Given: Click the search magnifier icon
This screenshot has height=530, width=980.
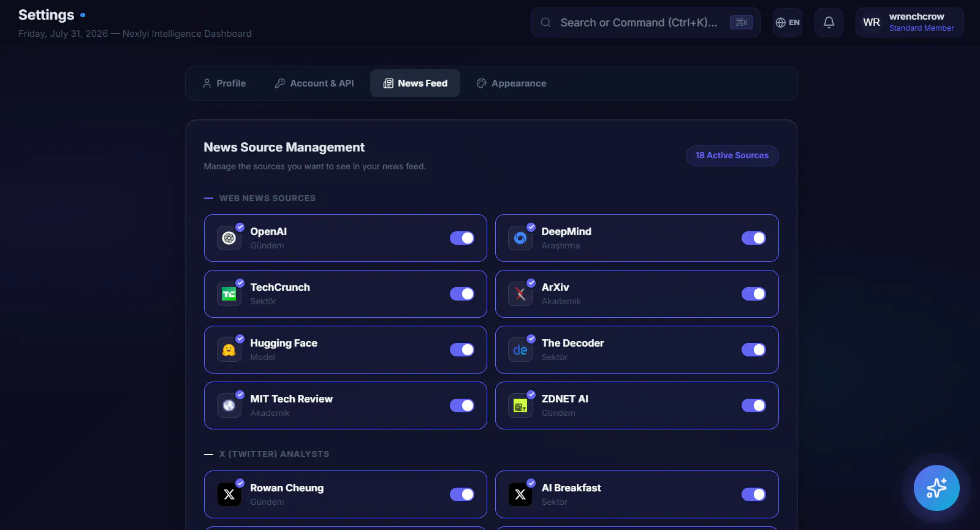Looking at the screenshot, I should (x=545, y=23).
